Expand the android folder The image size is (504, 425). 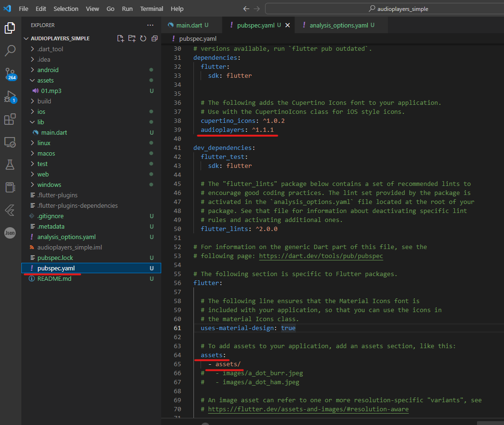(x=92, y=70)
